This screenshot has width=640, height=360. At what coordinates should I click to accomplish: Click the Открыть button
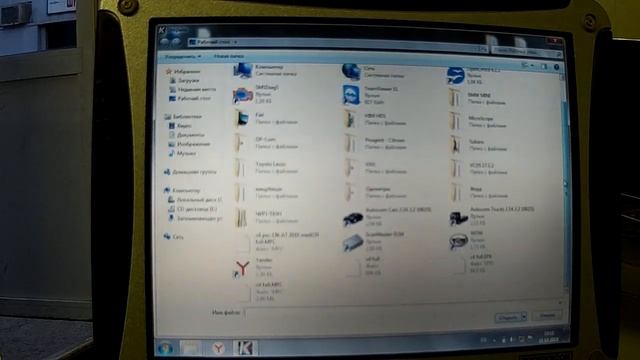coord(508,317)
